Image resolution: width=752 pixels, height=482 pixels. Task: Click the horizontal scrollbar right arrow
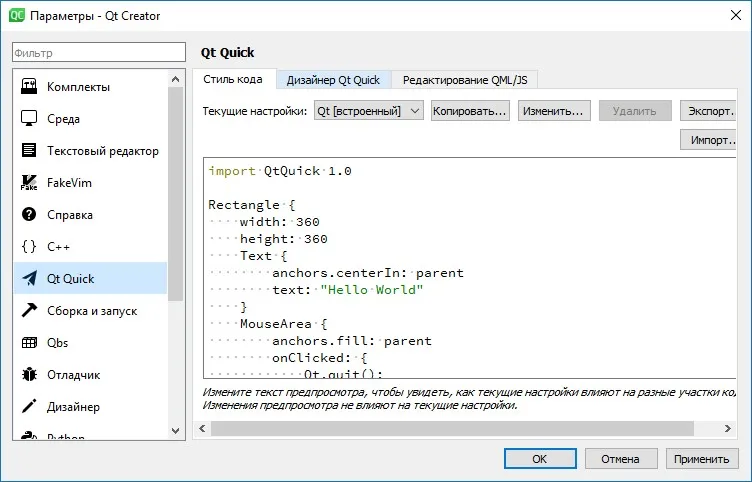point(728,428)
